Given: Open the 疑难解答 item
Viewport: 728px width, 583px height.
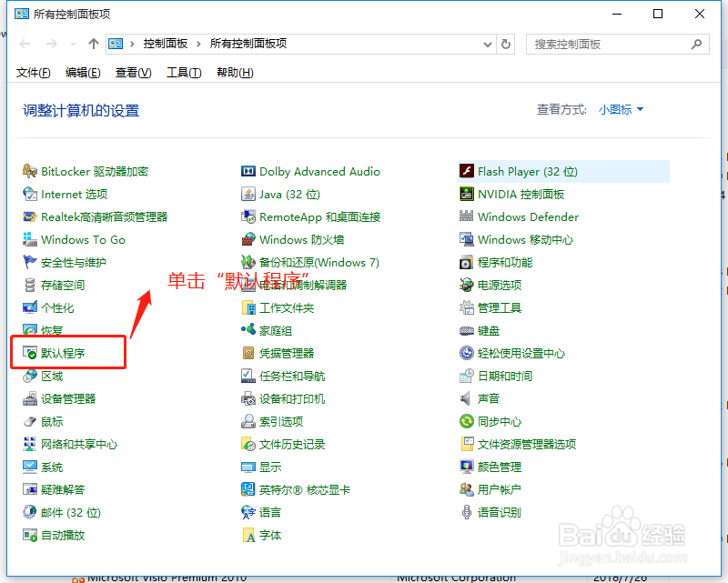Looking at the screenshot, I should (63, 489).
